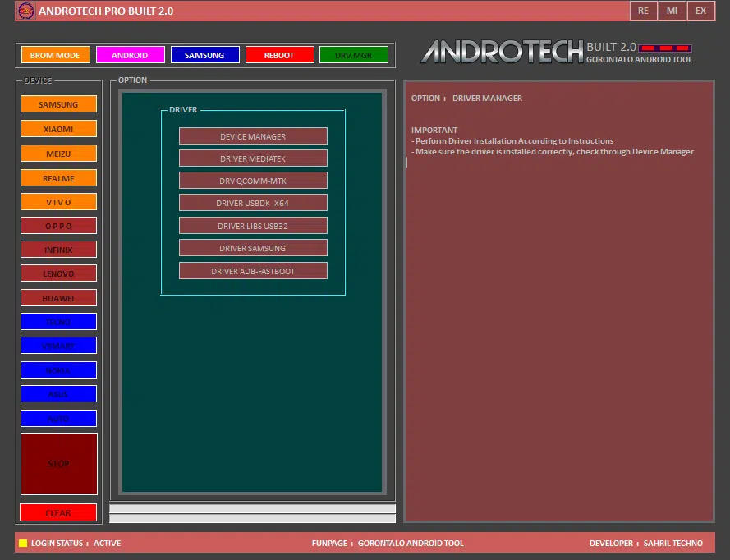Click the MI button in the title bar

[x=672, y=11]
